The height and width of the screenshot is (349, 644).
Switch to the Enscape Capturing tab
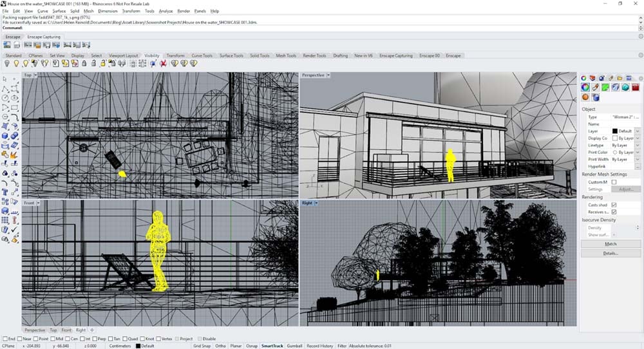click(44, 37)
